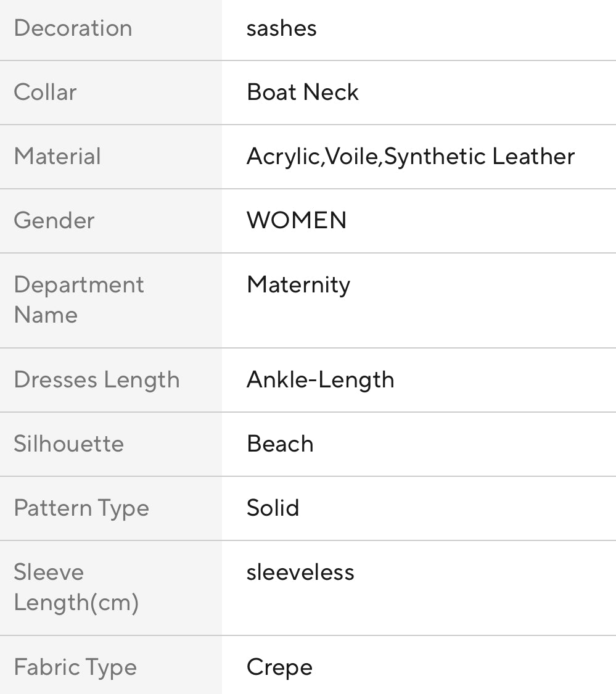Select the 'Solid' pattern value
616x694 pixels.
tap(273, 508)
